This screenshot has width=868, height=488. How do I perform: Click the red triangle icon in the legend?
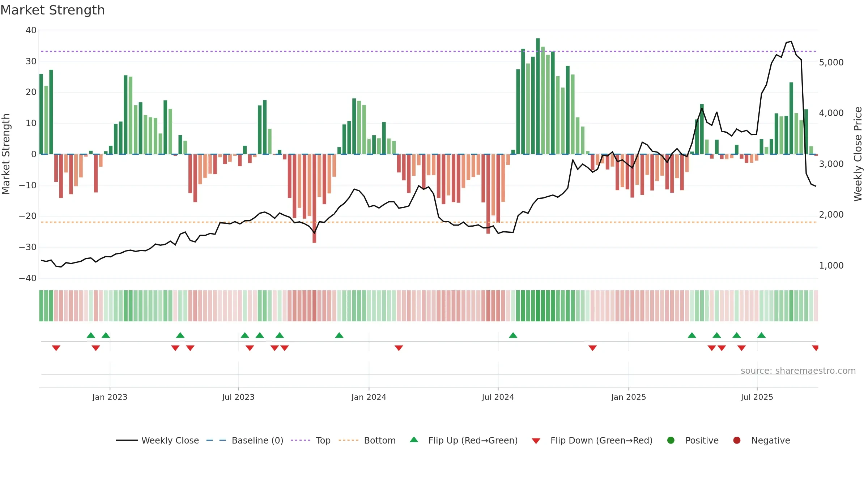click(x=536, y=441)
